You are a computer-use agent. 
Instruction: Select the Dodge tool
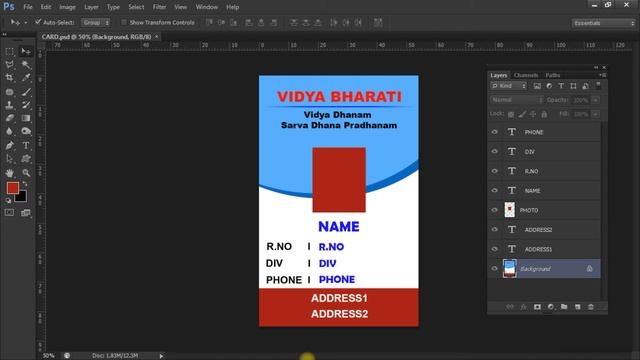[26, 131]
